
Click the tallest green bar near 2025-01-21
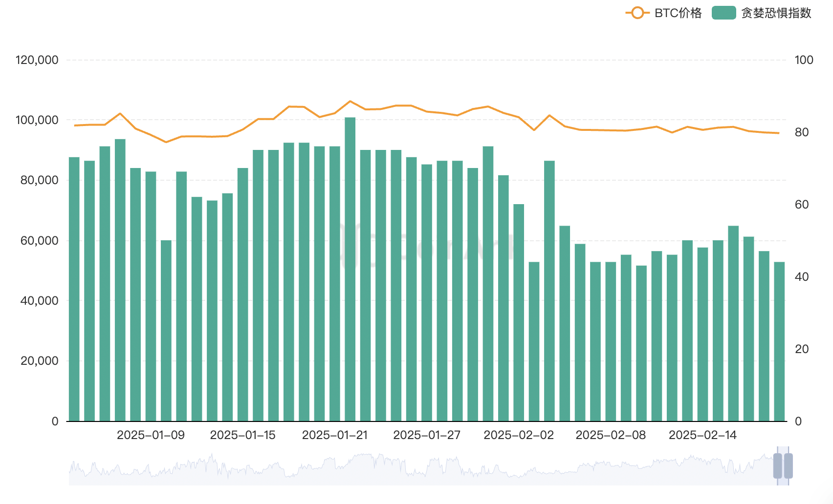click(x=350, y=269)
